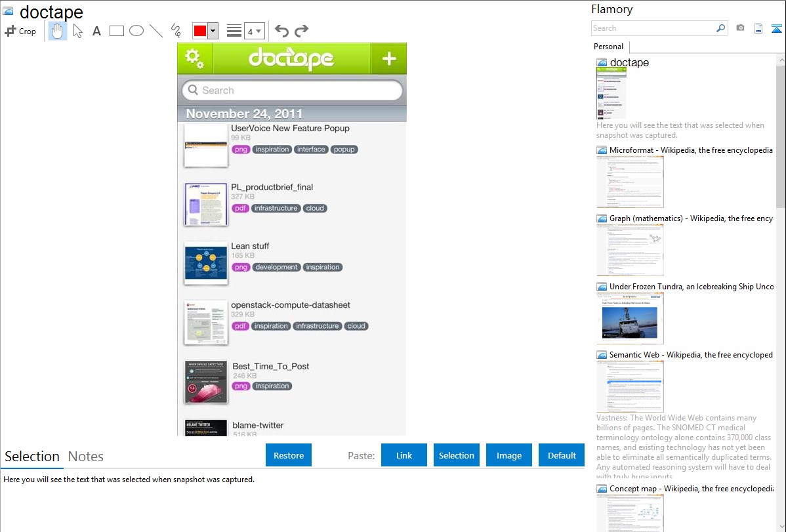Click the snapshot icon beside Microformat title

pyautogui.click(x=602, y=150)
